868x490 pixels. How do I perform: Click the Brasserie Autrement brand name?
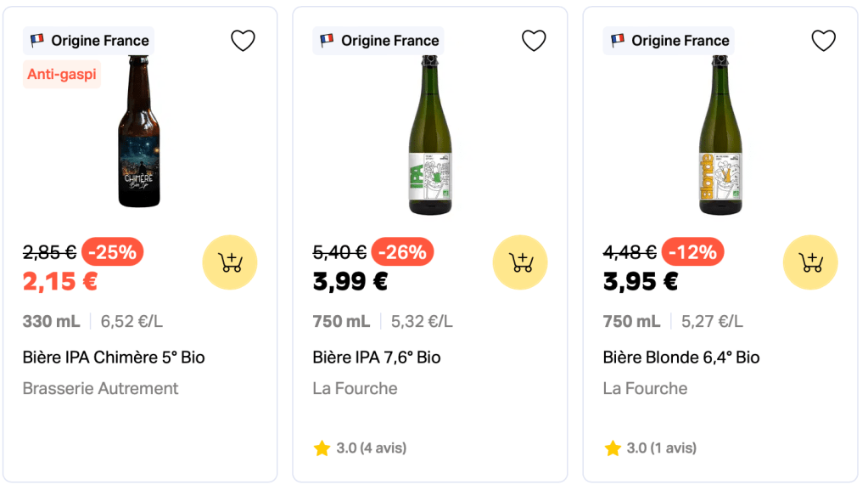(100, 388)
